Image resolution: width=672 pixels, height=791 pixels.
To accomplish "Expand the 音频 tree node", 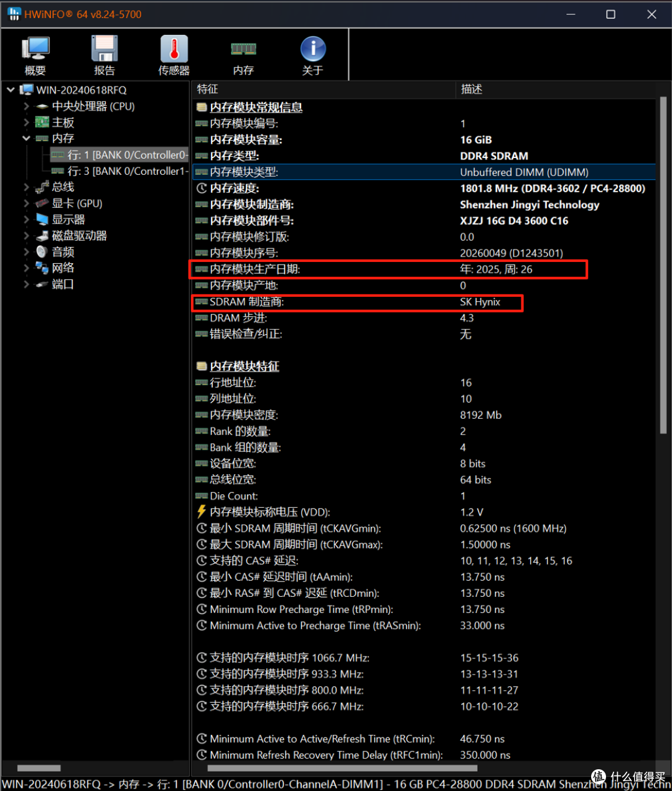I will (26, 251).
